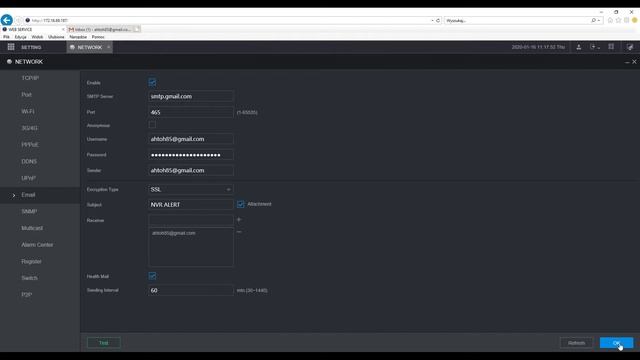The image size is (640, 360).
Task: Select the WEB SERVICE browser tab
Action: pyautogui.click(x=32, y=29)
